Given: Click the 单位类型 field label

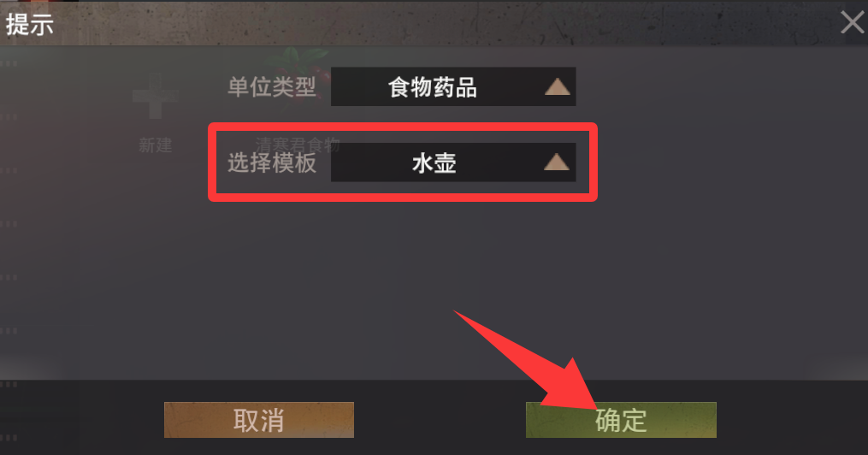Looking at the screenshot, I should [272, 87].
